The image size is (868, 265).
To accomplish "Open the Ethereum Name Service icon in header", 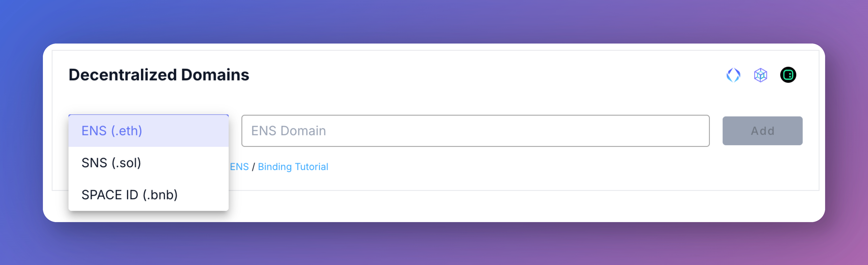I will (x=733, y=75).
